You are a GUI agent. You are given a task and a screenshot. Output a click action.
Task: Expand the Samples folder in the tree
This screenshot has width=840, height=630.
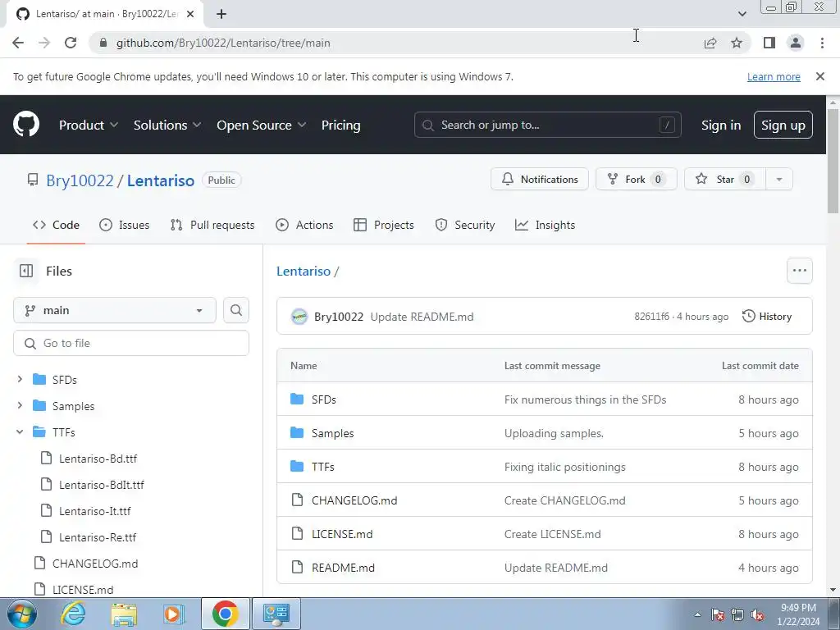[20, 405]
